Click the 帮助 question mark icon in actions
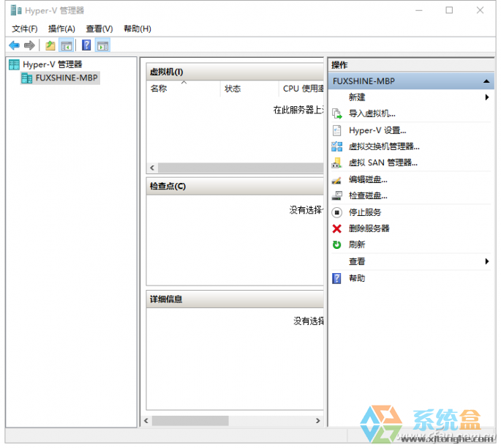This screenshot has width=501, height=448. click(336, 278)
